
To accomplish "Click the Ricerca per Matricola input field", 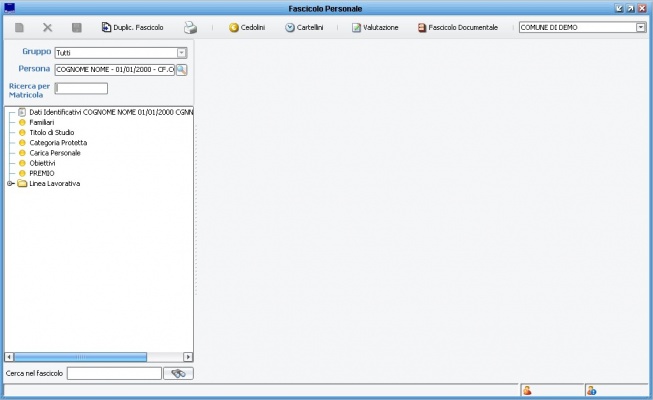I will (x=81, y=88).
